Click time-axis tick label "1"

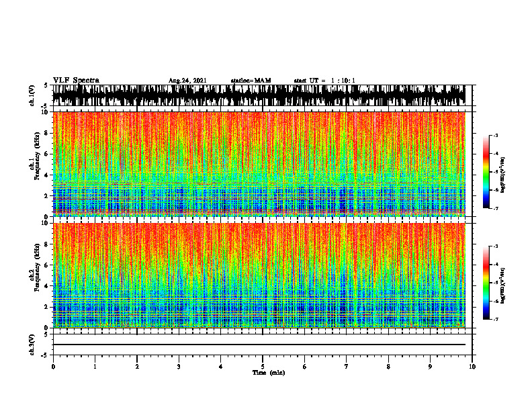click(95, 367)
